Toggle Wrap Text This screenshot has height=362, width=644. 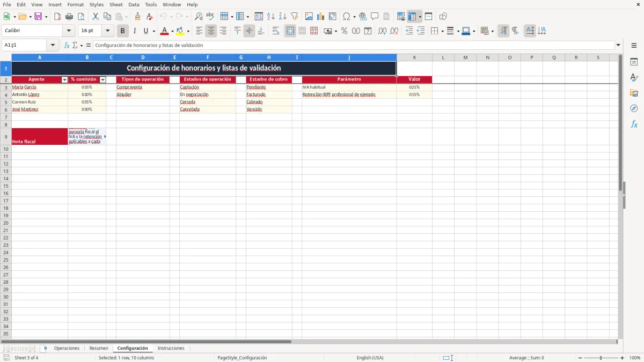point(276,31)
